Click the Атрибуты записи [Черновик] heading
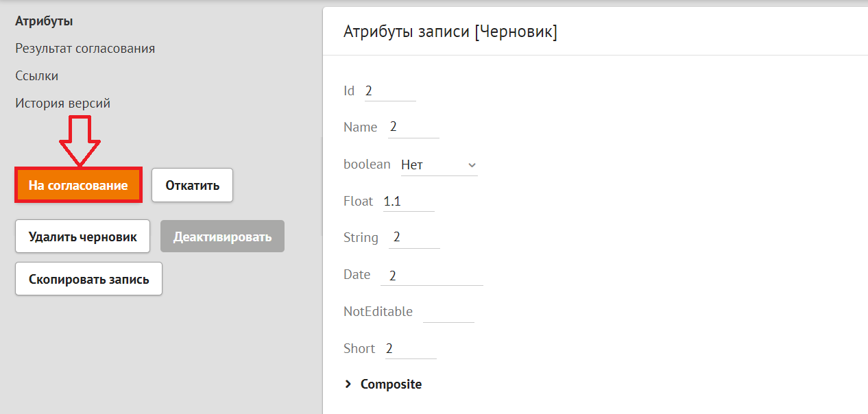The height and width of the screenshot is (414, 868). [450, 32]
